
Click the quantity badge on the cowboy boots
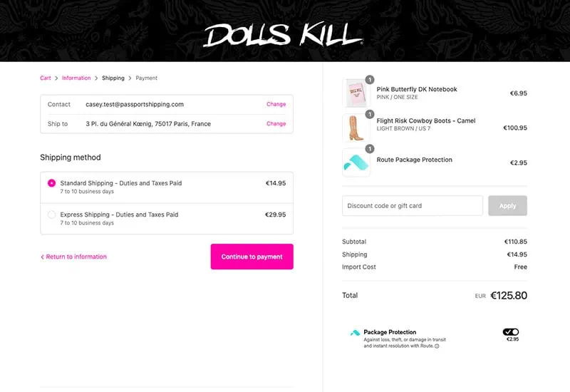point(370,114)
